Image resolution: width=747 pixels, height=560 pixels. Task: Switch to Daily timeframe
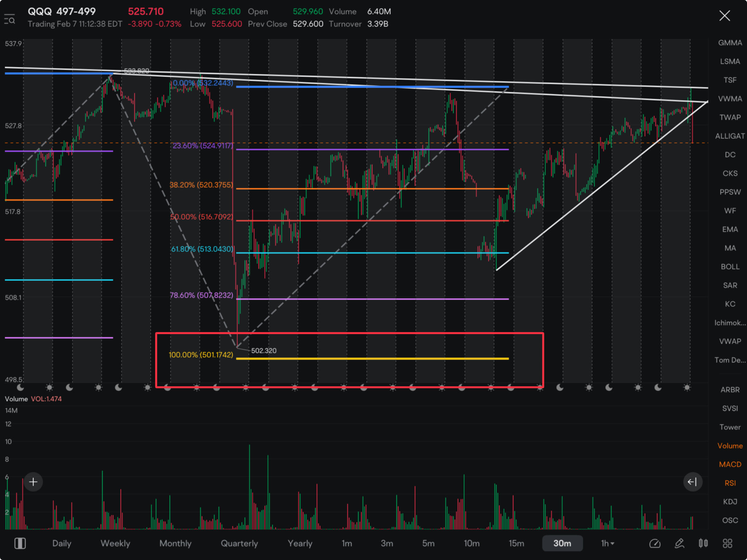[62, 543]
